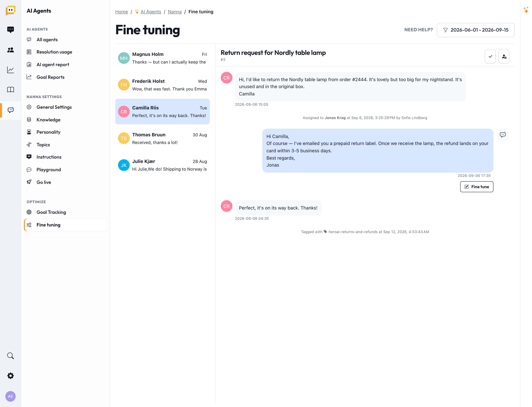
Task: Open the AE user avatar menu
Action: tap(10, 396)
